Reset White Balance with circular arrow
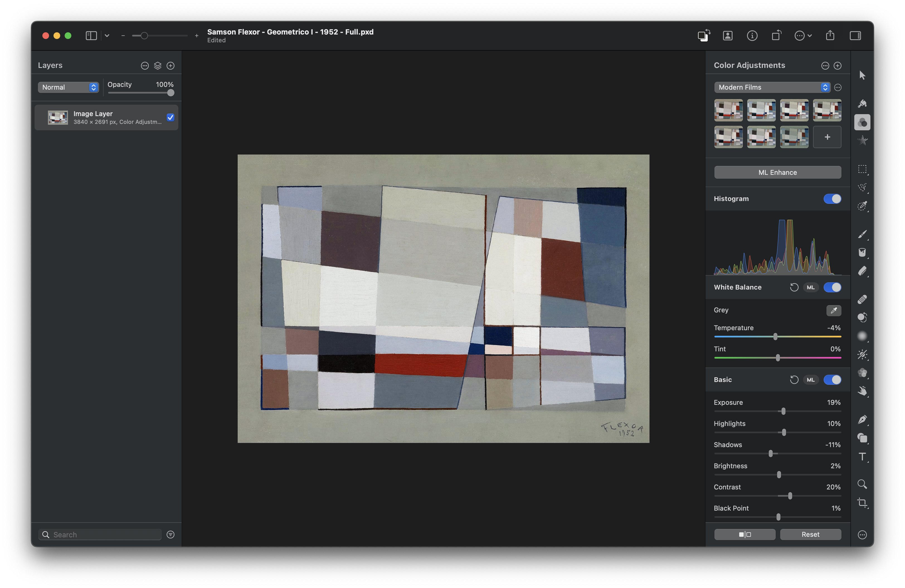 794,287
